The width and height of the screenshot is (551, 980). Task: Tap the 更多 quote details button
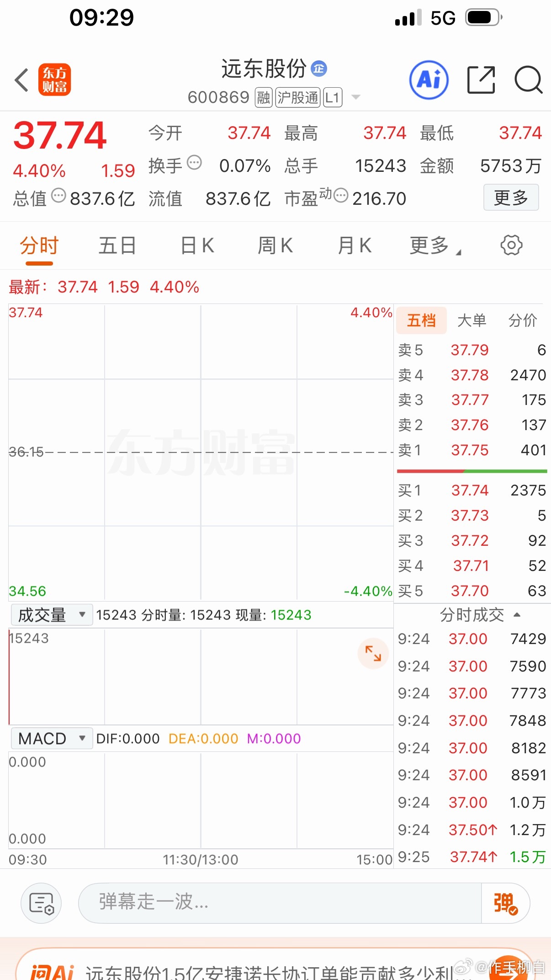tap(511, 197)
